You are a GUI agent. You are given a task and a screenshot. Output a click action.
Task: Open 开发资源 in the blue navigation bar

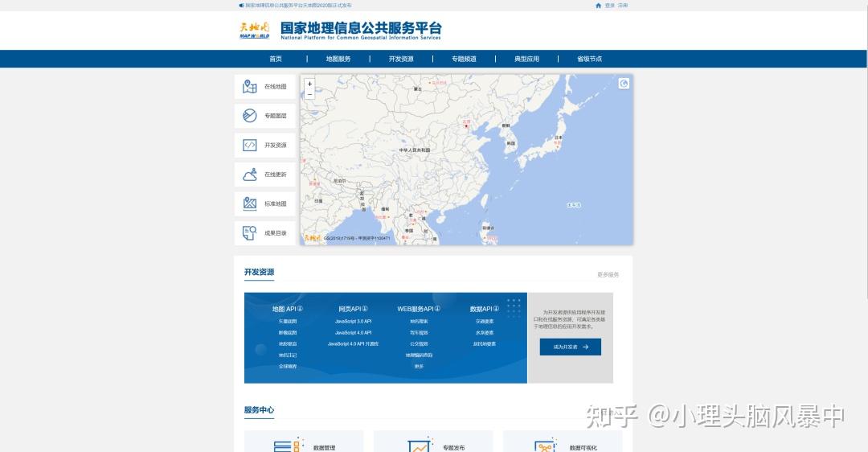[401, 59]
